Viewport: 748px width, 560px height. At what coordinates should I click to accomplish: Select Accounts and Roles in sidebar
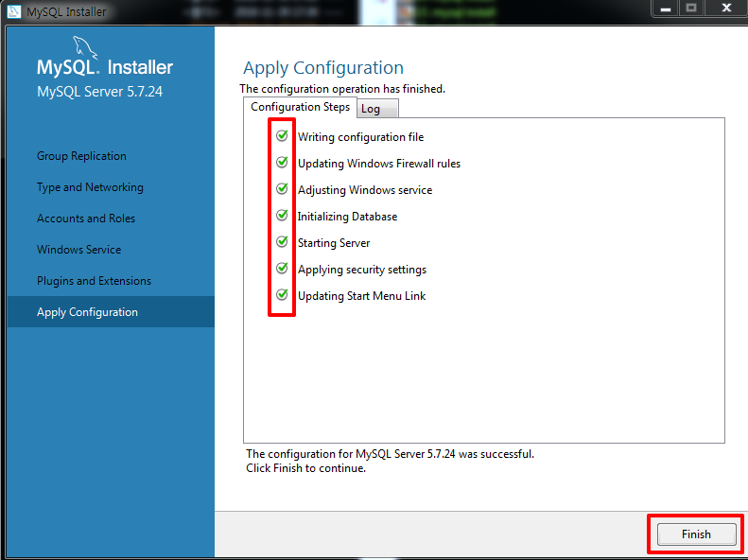(86, 219)
